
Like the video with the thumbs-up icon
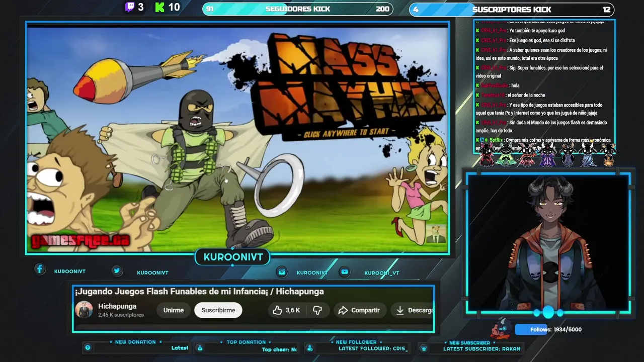tap(277, 310)
